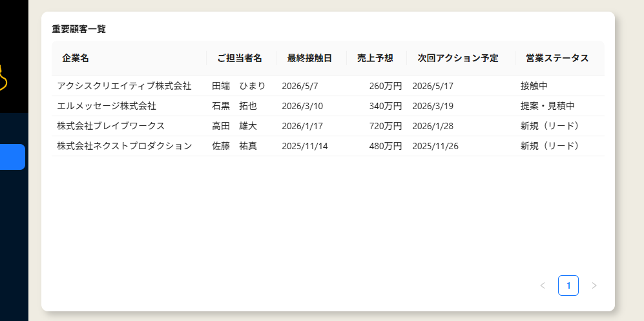The height and width of the screenshot is (321, 644).
Task: Open the アクシスクリエイティブ株式会社 row
Action: coord(124,86)
